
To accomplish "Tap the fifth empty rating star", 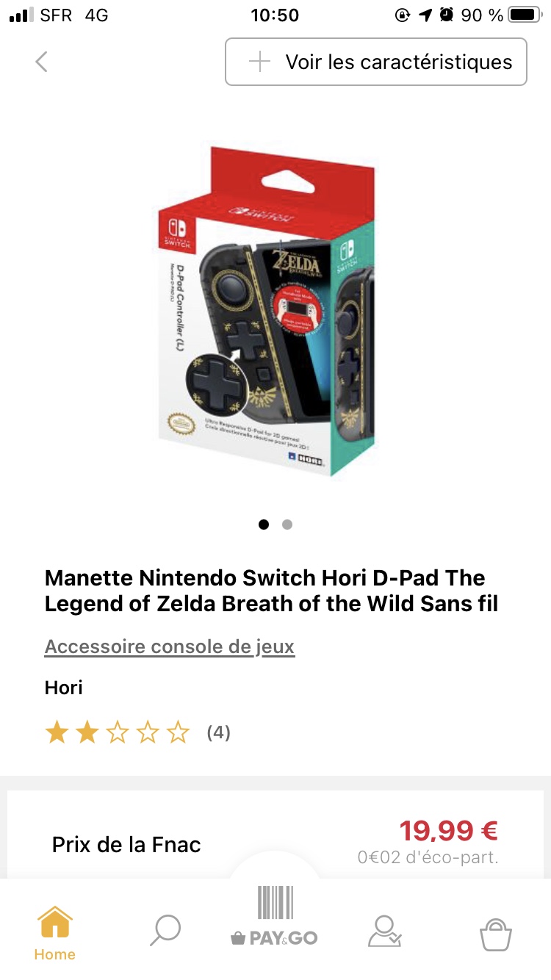I will coord(178,732).
